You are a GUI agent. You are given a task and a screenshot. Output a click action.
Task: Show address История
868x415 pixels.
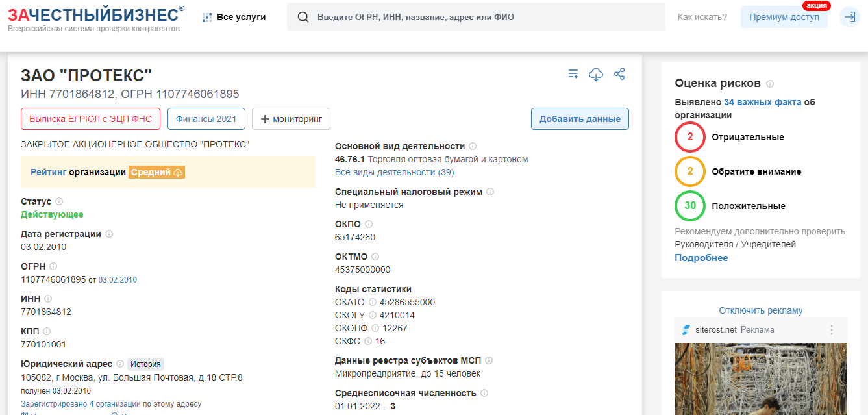[x=145, y=364]
